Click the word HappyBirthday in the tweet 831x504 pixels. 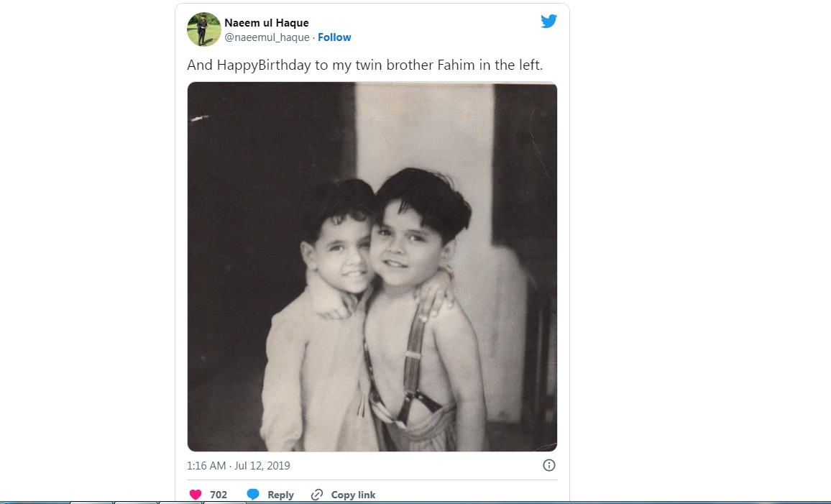(x=263, y=65)
